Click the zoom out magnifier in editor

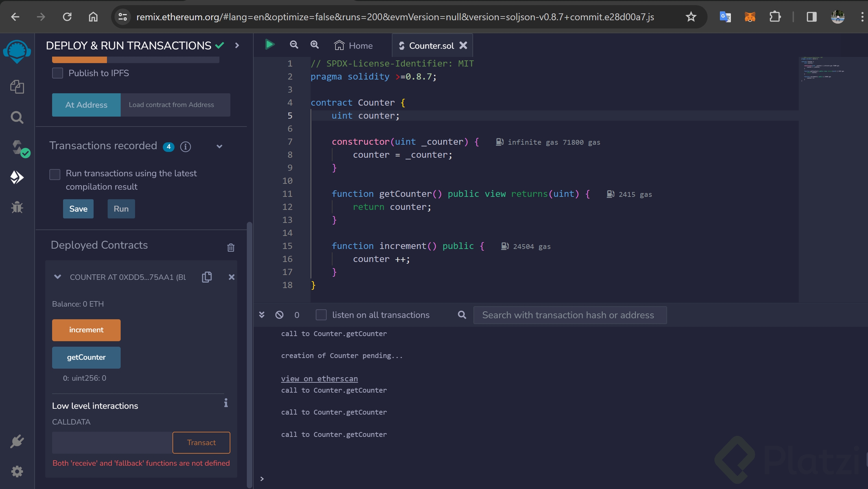(294, 45)
